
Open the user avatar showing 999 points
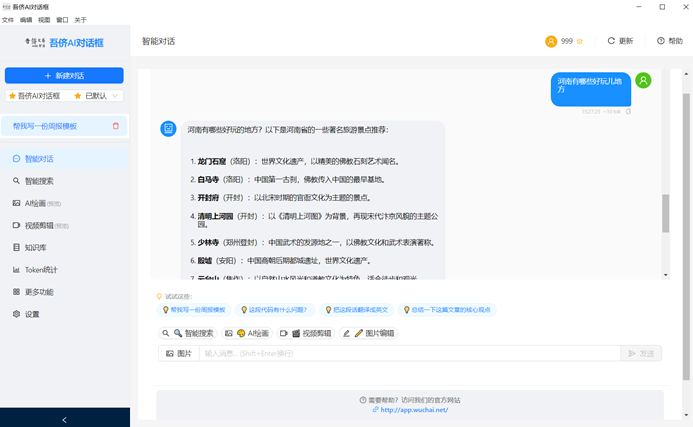tap(551, 41)
